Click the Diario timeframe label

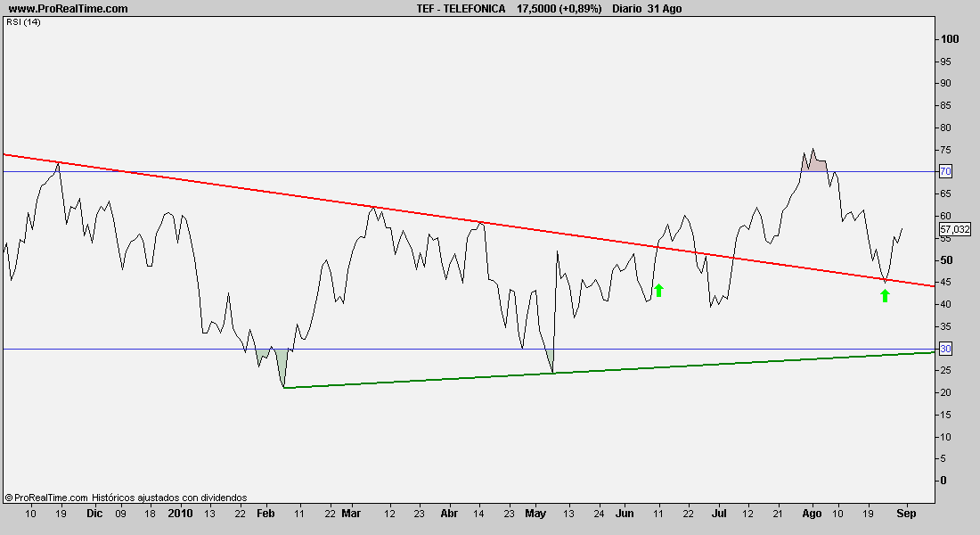(x=627, y=9)
